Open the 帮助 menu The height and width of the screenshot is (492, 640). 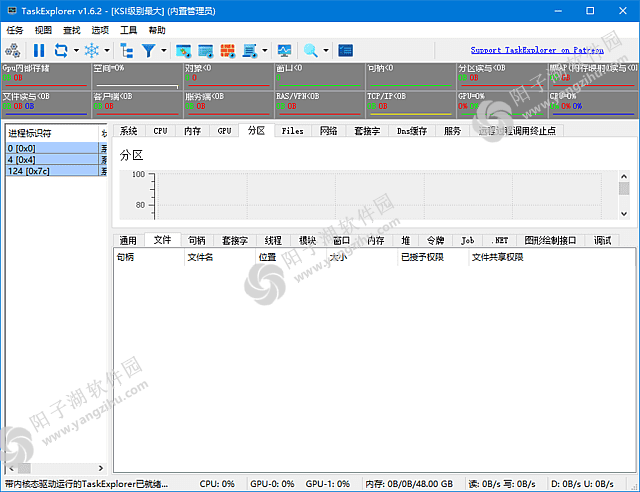(x=157, y=30)
